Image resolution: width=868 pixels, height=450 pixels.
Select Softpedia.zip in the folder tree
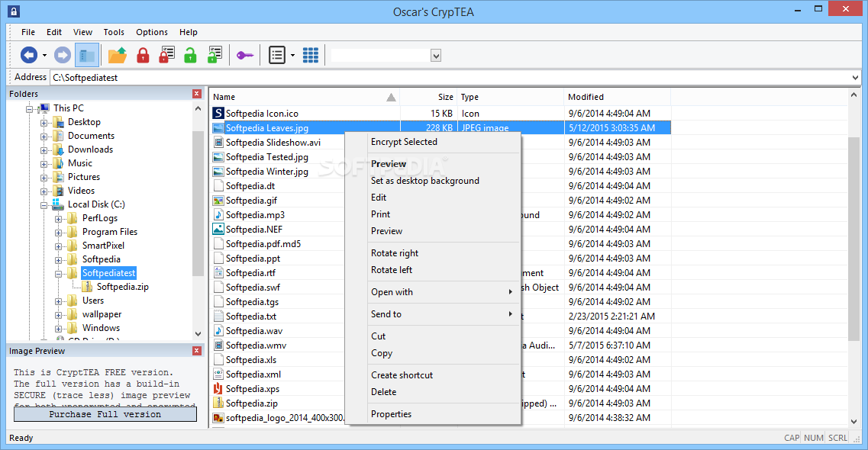tap(122, 287)
